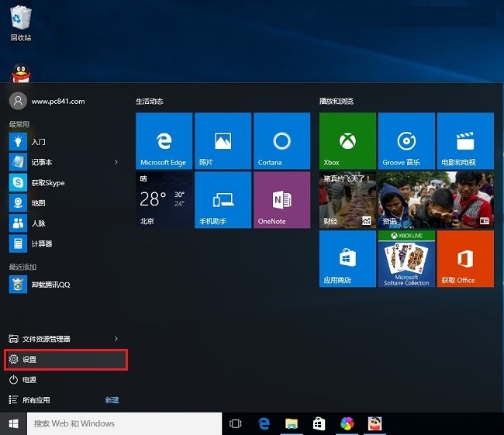Launch the Cortana tile

coord(282,141)
